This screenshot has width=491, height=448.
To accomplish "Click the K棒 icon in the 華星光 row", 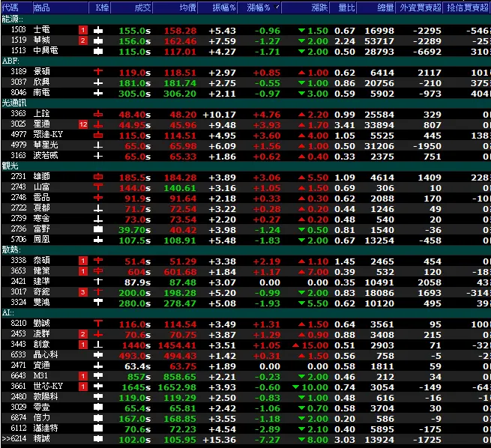I will [98, 145].
